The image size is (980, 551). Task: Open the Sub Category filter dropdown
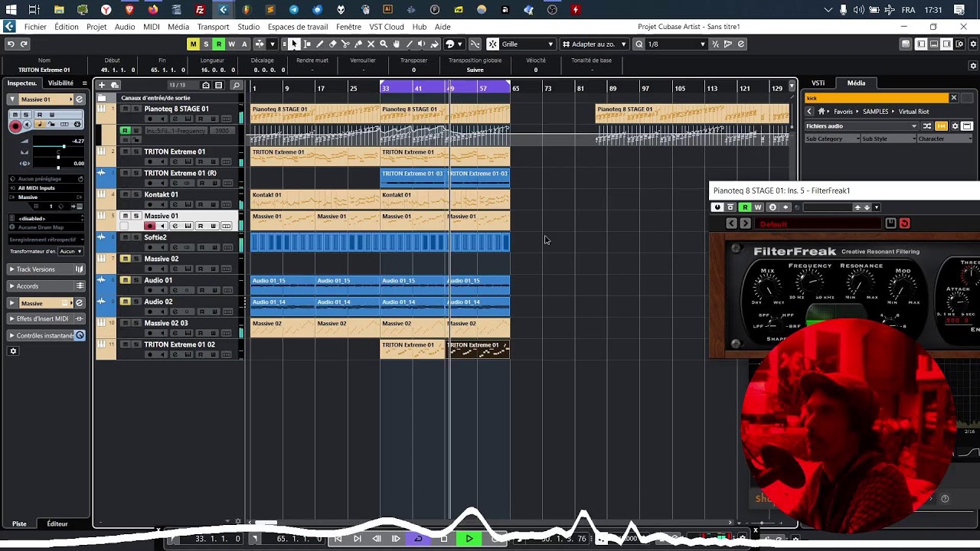(x=832, y=139)
